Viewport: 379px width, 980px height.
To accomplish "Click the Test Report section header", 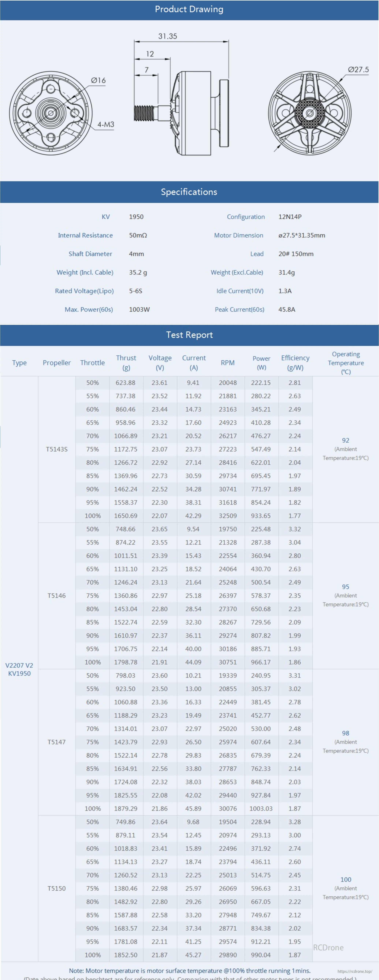I will 189,335.
